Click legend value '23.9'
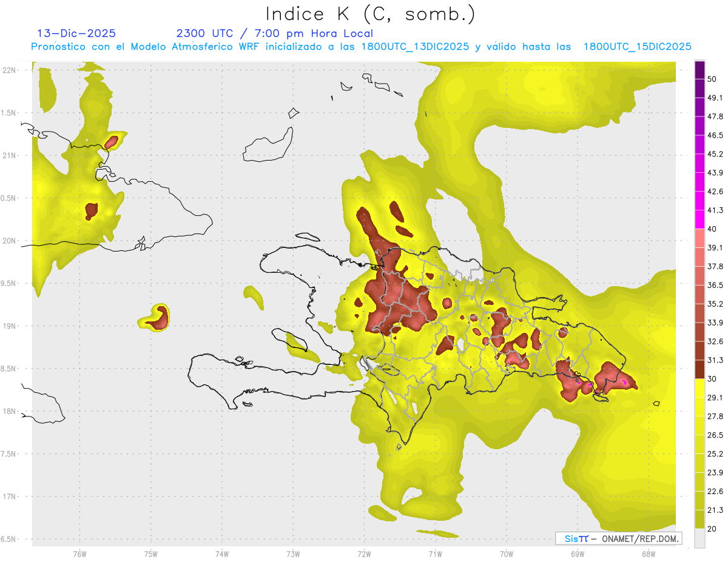The image size is (728, 562). (x=715, y=473)
